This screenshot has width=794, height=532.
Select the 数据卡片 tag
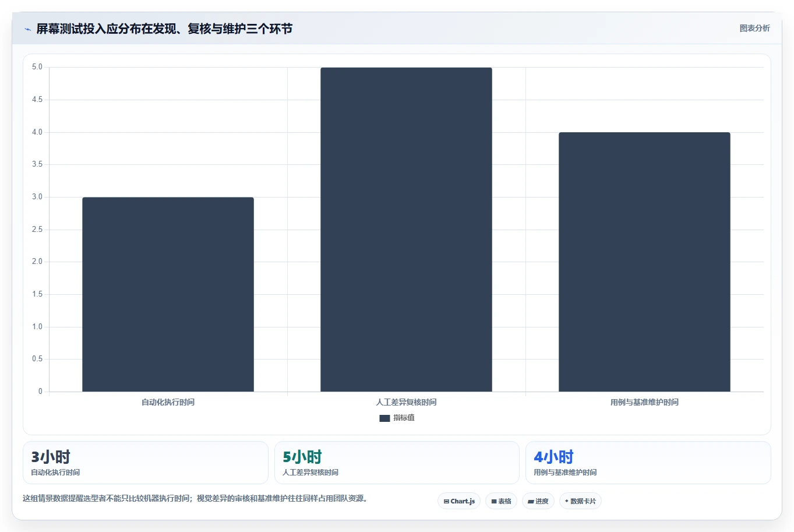(x=580, y=501)
